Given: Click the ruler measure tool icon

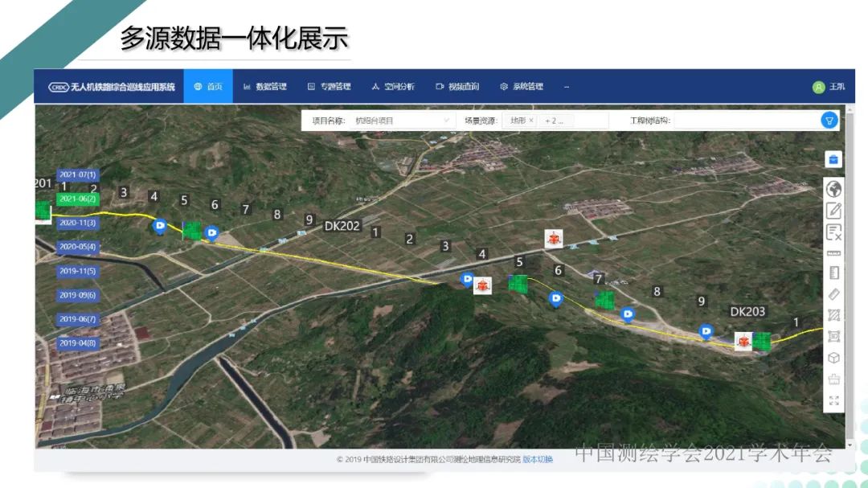Looking at the screenshot, I should point(833,252).
